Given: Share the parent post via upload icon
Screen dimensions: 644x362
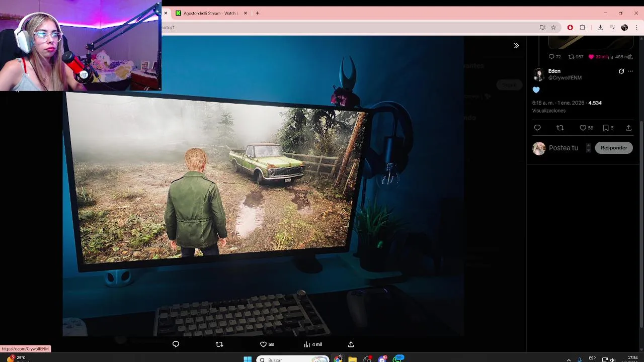Looking at the screenshot, I should point(630,57).
